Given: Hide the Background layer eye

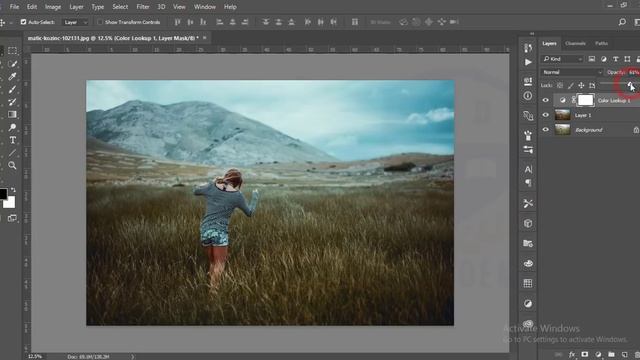Looking at the screenshot, I should 546,130.
